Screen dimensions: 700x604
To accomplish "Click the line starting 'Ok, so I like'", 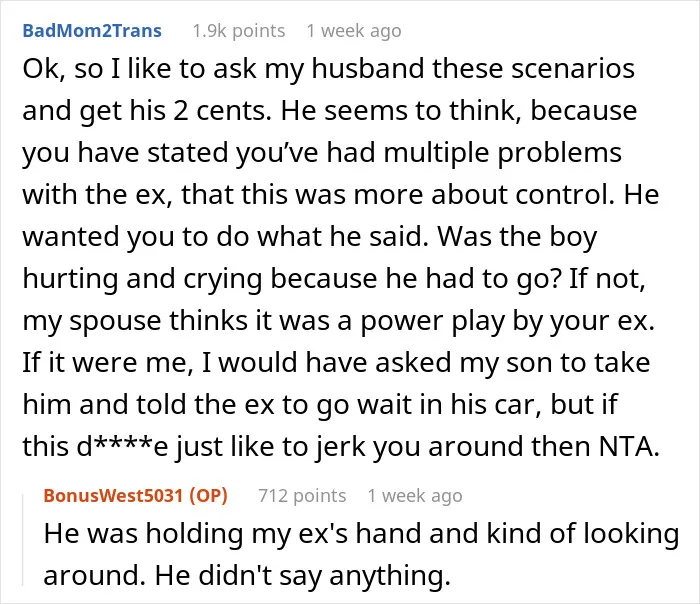I will pos(329,69).
